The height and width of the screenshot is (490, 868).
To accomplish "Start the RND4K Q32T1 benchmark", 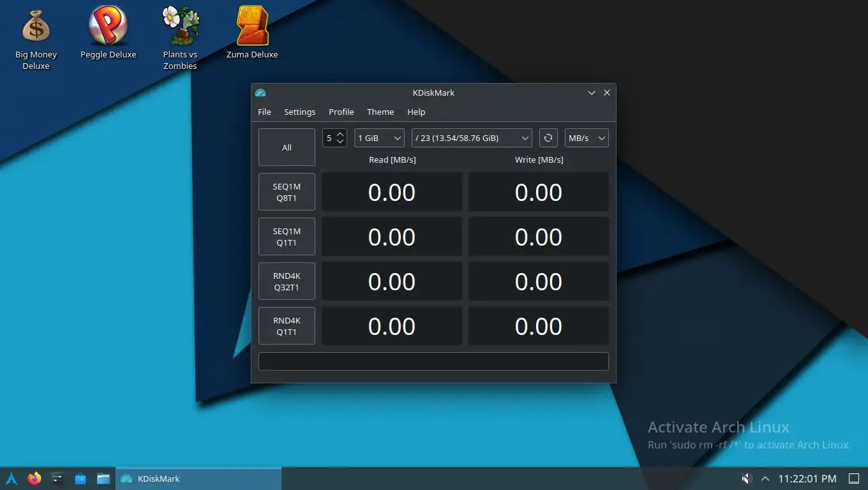I will (287, 281).
